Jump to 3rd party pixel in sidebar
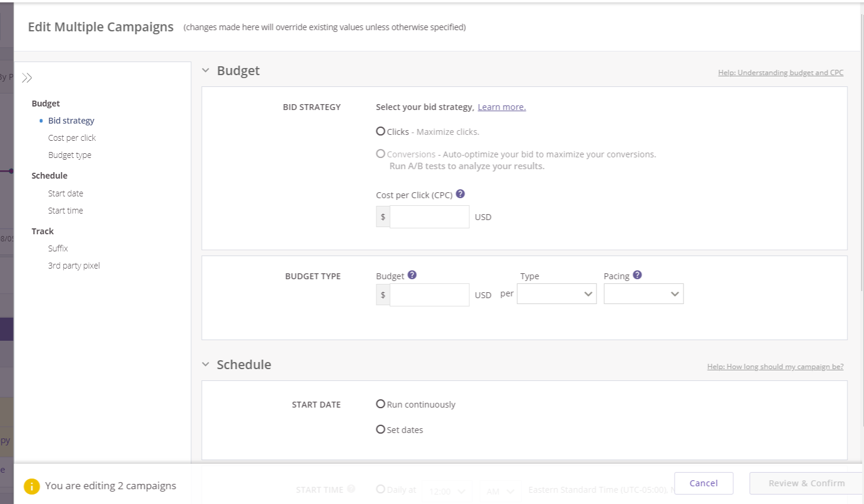The height and width of the screenshot is (504, 864). coord(74,266)
